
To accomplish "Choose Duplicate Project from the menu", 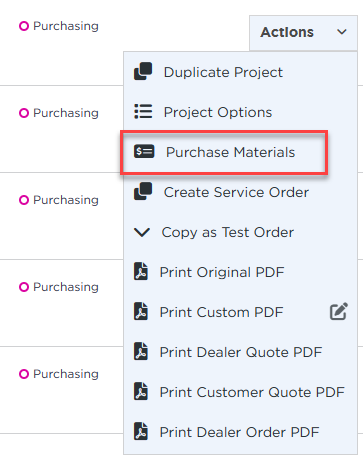I will pyautogui.click(x=223, y=72).
